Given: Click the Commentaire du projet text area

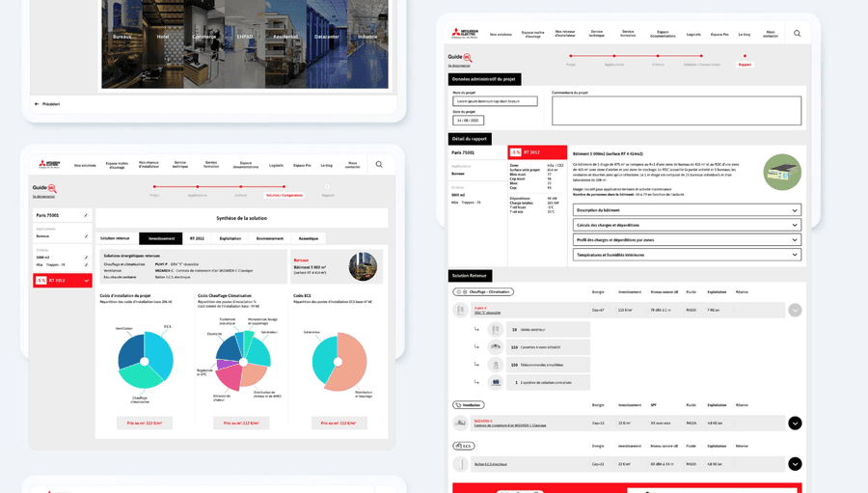Looking at the screenshot, I should tap(676, 110).
